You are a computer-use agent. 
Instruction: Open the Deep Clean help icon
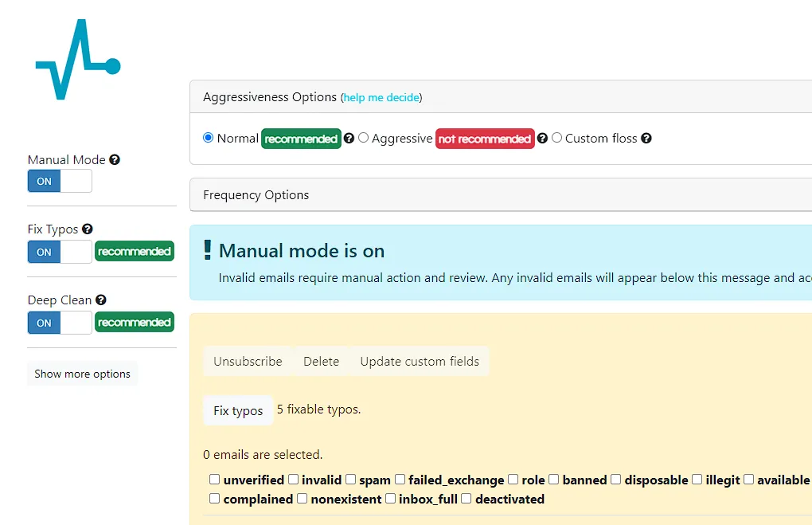coord(101,300)
